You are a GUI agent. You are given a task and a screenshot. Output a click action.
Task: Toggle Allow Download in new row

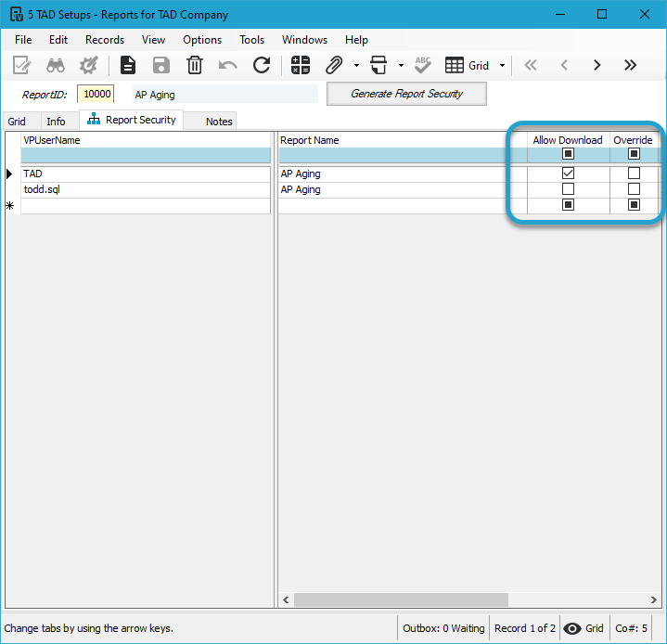pos(568,205)
